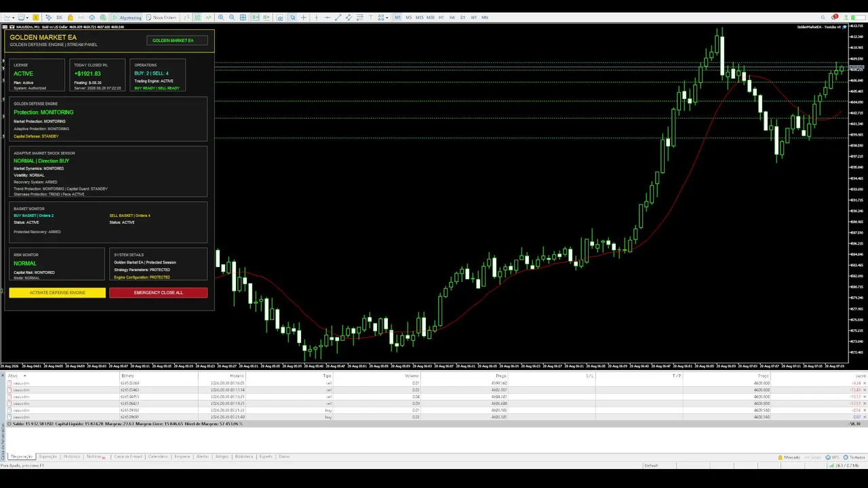This screenshot has height=488, width=868.
Task: Draw a vertical line on chart
Action: (316, 18)
